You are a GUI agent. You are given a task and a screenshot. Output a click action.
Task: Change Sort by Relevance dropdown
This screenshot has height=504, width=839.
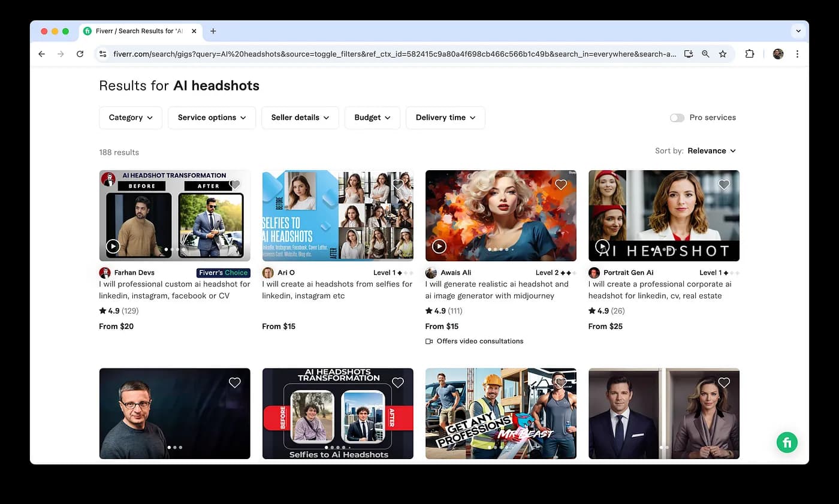pos(711,151)
